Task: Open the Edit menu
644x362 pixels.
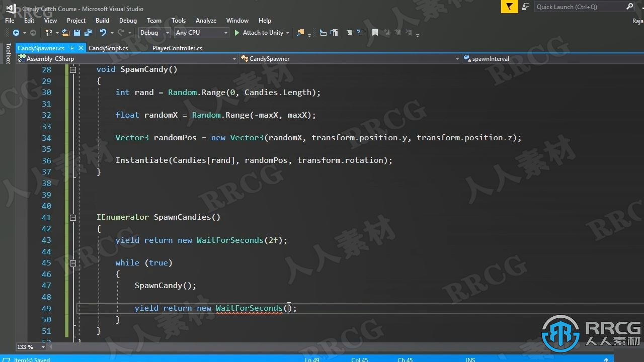Action: pyautogui.click(x=29, y=21)
